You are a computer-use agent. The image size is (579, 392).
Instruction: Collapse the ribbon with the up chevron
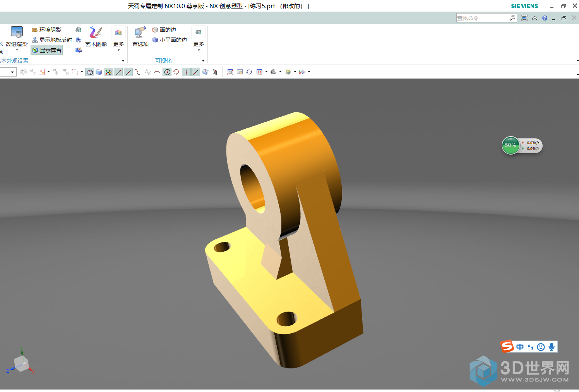(x=534, y=18)
